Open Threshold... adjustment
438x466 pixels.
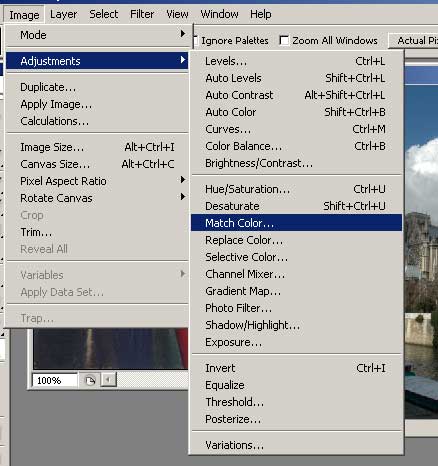[296, 402]
